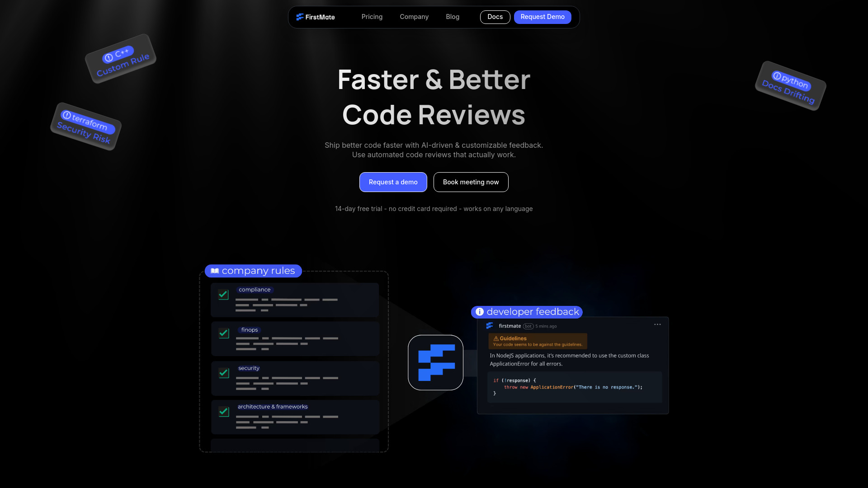Click the developer feedback info icon
This screenshot has height=488, width=868.
479,311
